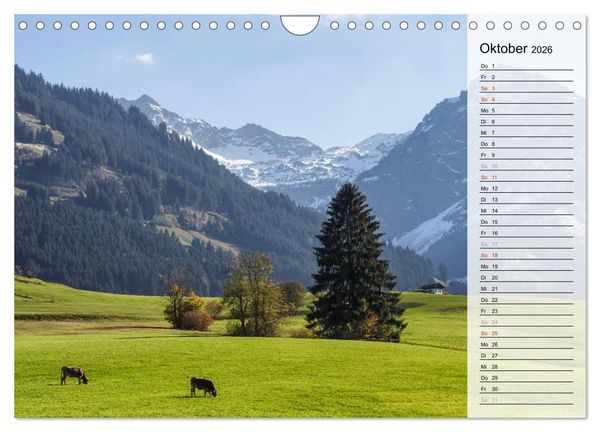Click the alpine meadow calendar photo
This screenshot has width=600, height=432.
[241, 216]
